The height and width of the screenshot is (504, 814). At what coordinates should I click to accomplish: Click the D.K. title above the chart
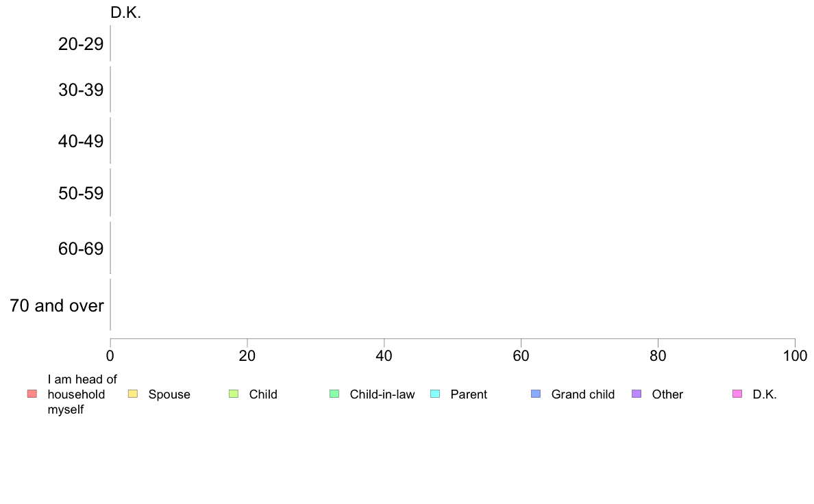tap(125, 13)
